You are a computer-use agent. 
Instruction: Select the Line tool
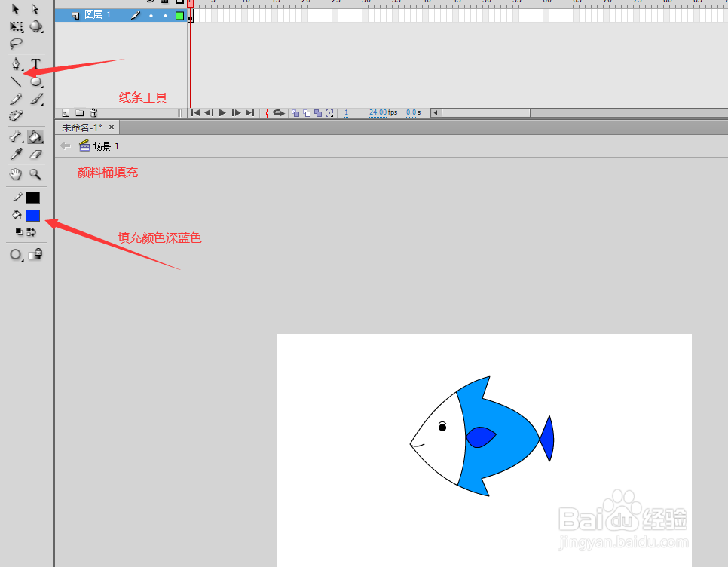[x=15, y=81]
